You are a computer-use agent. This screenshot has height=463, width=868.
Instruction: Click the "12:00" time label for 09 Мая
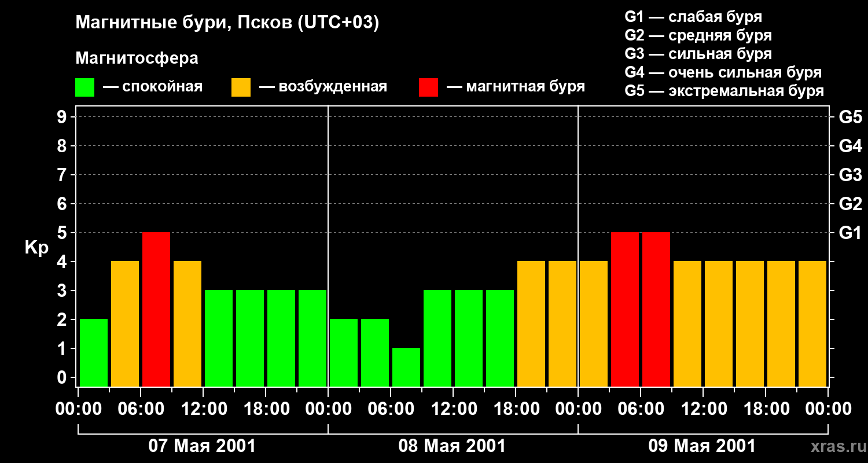click(703, 409)
